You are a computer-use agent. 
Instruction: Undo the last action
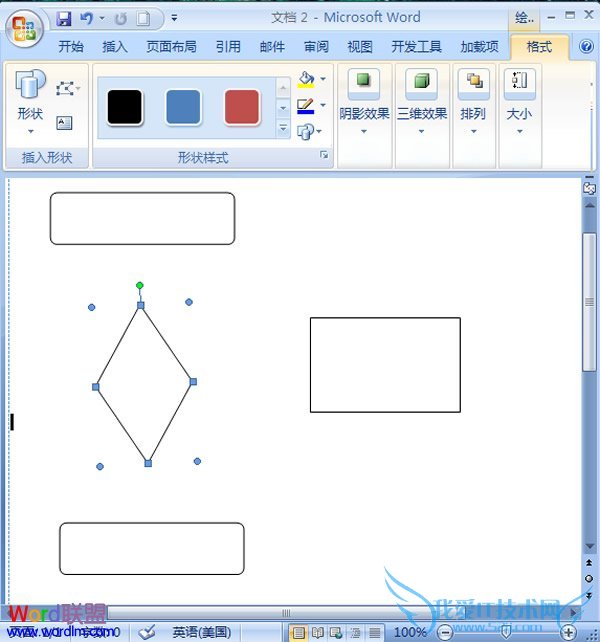point(86,18)
